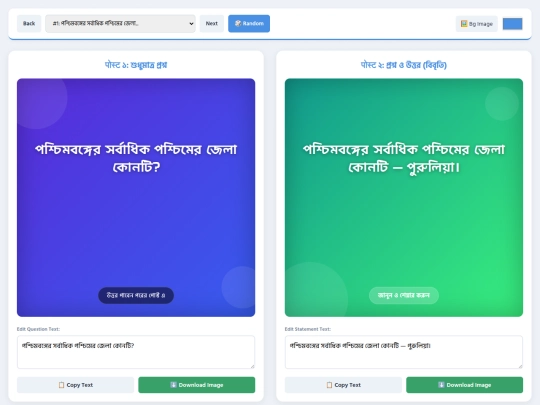Viewport: 540px width, 405px height.
Task: Click download arrow icon under statement post
Action: [441, 385]
